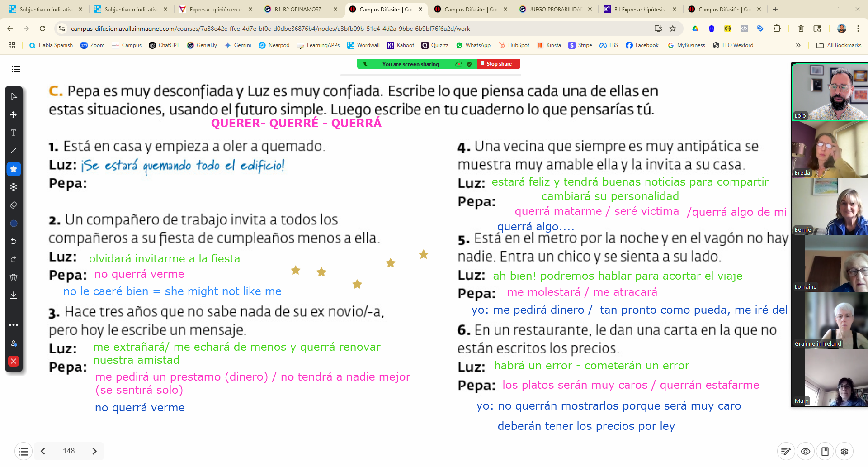Open the Quizizz bookmark
Viewport: 868px width, 467px height.
tap(435, 45)
